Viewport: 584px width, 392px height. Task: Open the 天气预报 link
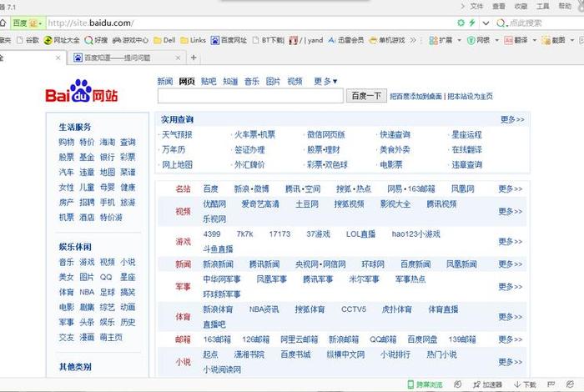(x=177, y=135)
